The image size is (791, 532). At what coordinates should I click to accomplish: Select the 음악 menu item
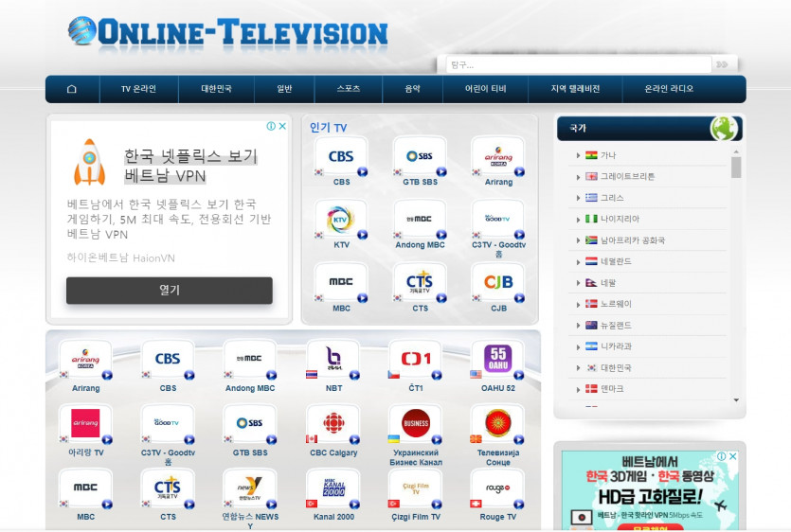pos(413,89)
